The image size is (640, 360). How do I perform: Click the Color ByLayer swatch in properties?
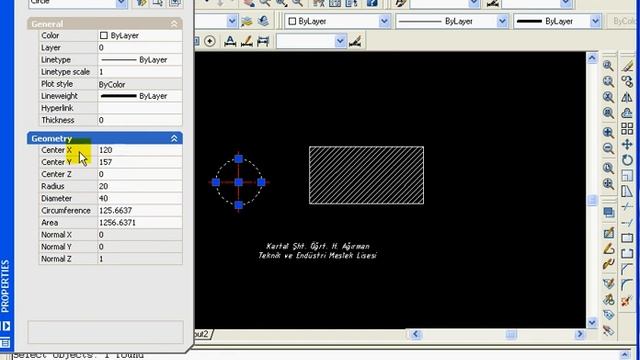(x=104, y=36)
